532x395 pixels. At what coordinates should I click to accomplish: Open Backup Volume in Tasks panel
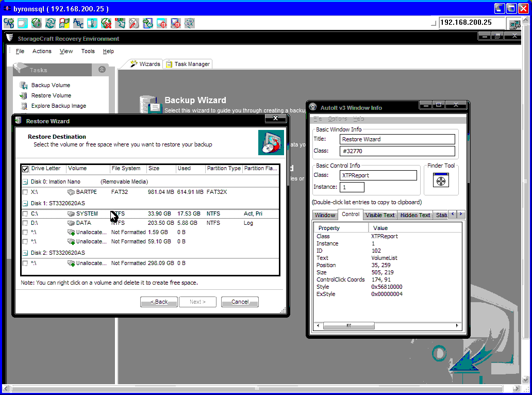pyautogui.click(x=51, y=85)
